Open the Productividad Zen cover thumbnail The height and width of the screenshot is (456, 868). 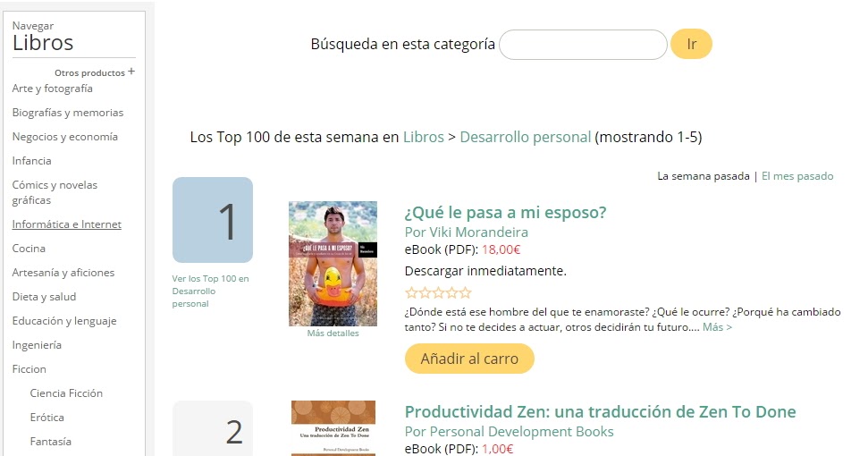point(333,428)
